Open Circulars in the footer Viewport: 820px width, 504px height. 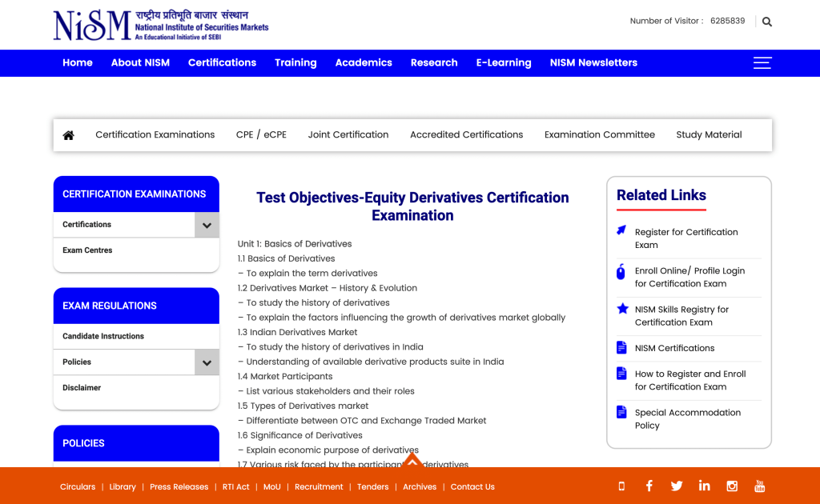pos(78,486)
